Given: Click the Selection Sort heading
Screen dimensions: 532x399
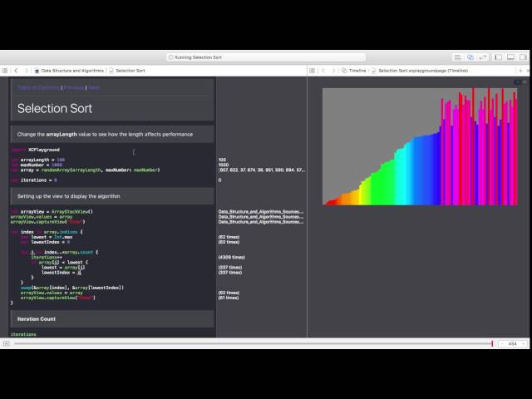Looking at the screenshot, I should [55, 109].
